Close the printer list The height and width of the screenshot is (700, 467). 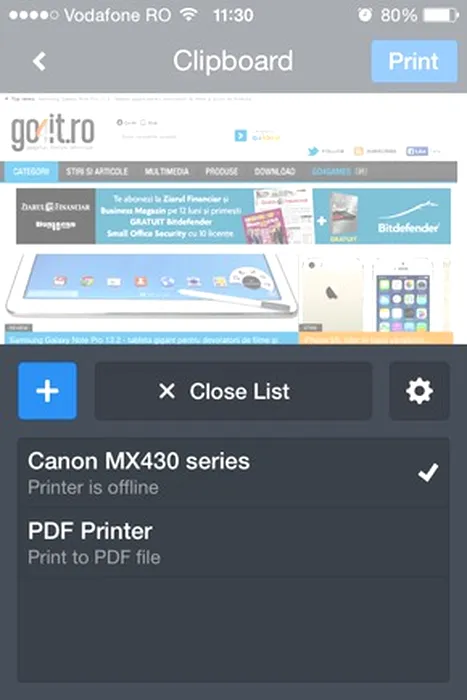[x=233, y=391]
